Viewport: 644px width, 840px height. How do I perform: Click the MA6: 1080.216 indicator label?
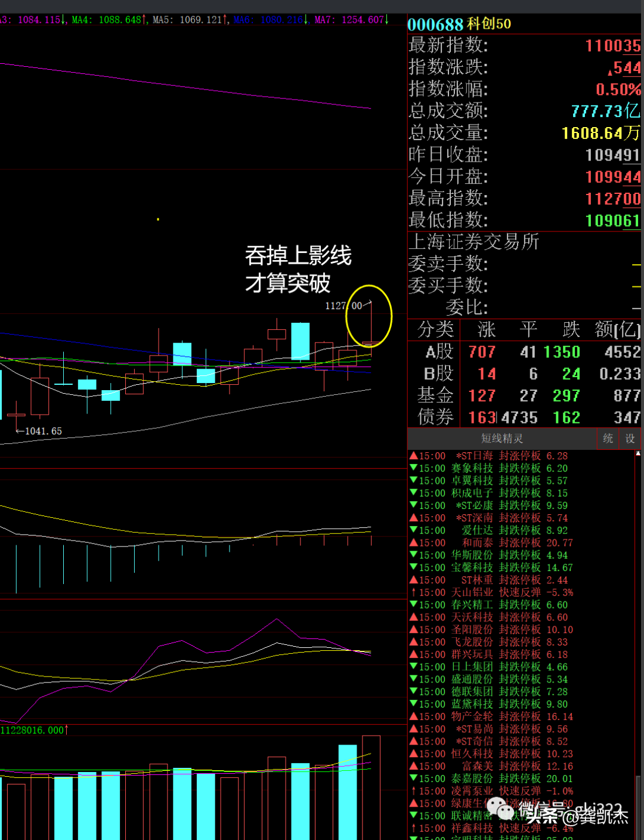pos(271,20)
